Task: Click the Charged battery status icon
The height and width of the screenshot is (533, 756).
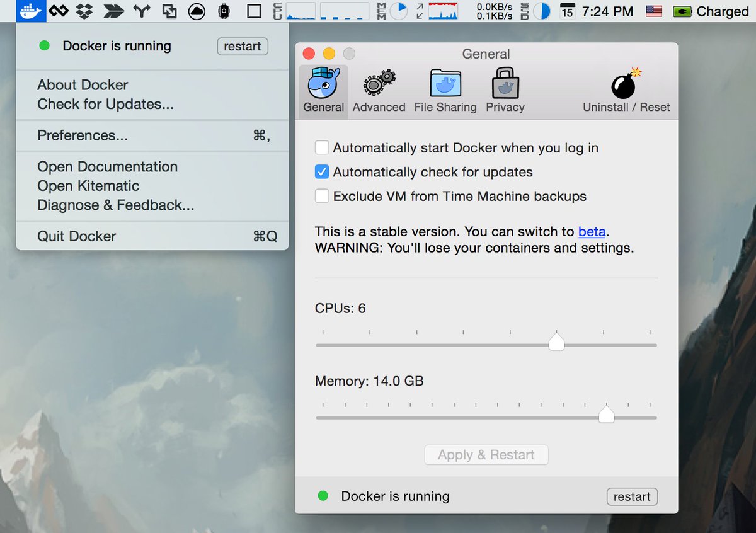Action: point(711,11)
